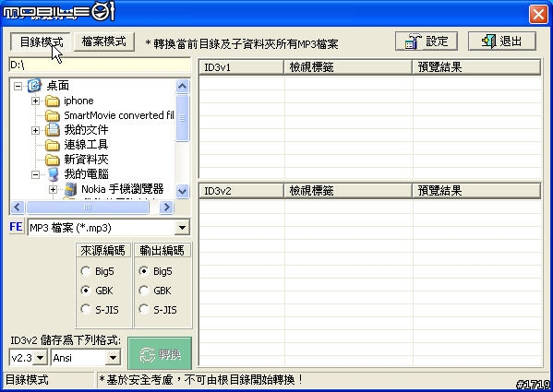Viewport: 553px width, 392px height.
Task: Click status bar text 目錄模式
Action: tap(27, 380)
